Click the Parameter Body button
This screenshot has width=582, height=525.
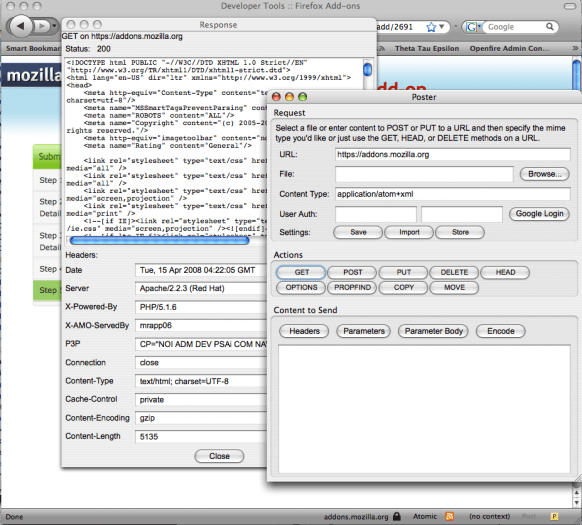coord(434,331)
